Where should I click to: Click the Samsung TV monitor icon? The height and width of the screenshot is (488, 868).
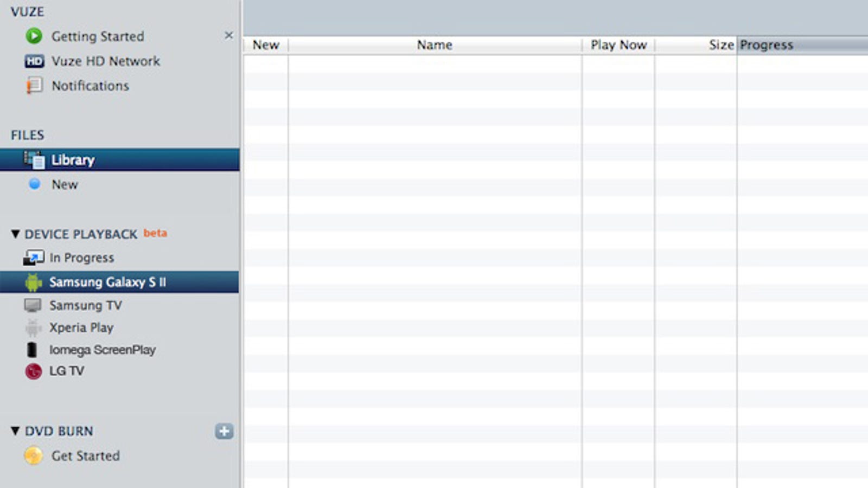pos(33,305)
